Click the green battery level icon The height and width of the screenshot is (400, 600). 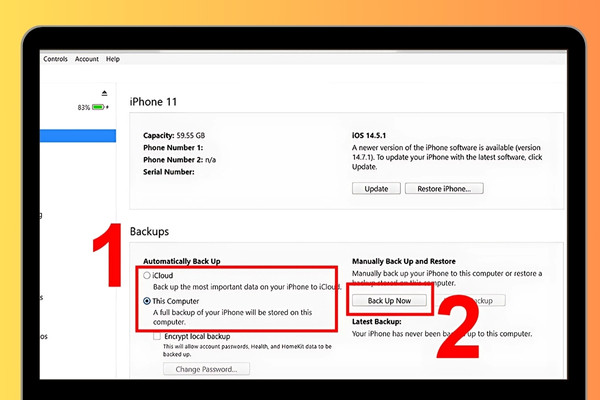point(98,107)
